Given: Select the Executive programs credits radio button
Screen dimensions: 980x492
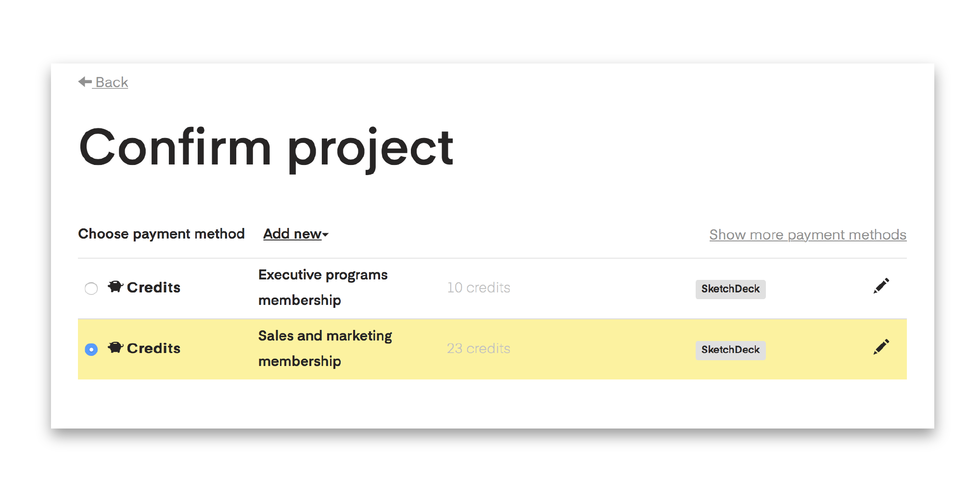Looking at the screenshot, I should pos(91,289).
